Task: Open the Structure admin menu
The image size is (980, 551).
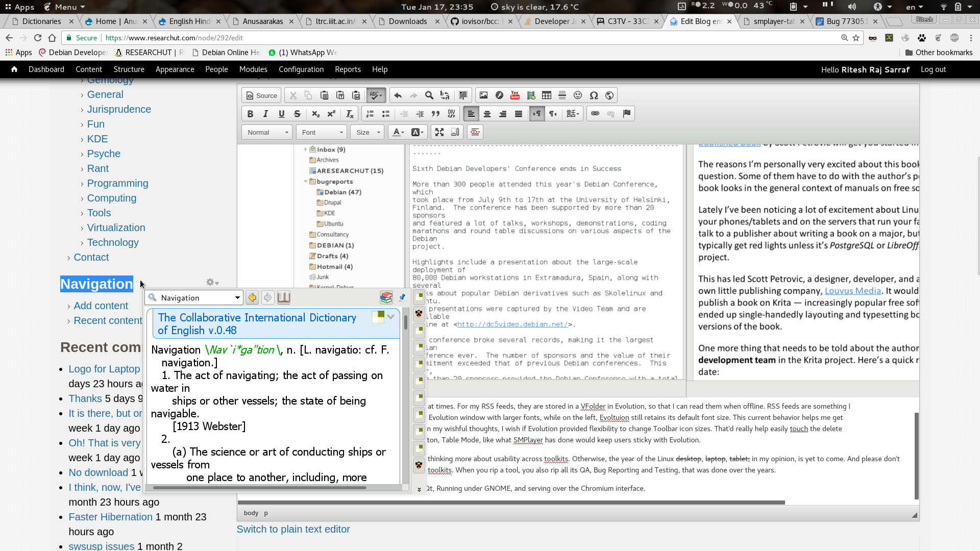Action: coord(129,69)
